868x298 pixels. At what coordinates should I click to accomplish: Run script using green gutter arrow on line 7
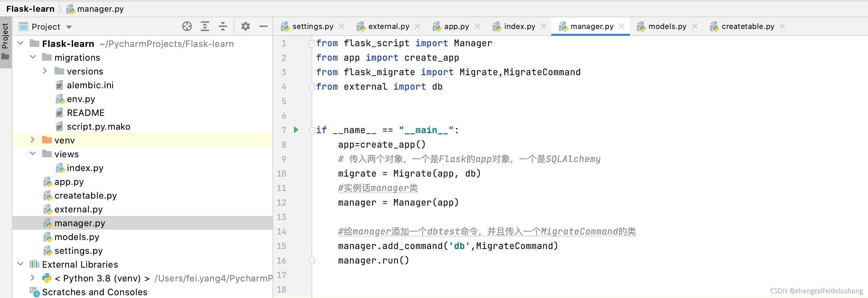pos(296,130)
